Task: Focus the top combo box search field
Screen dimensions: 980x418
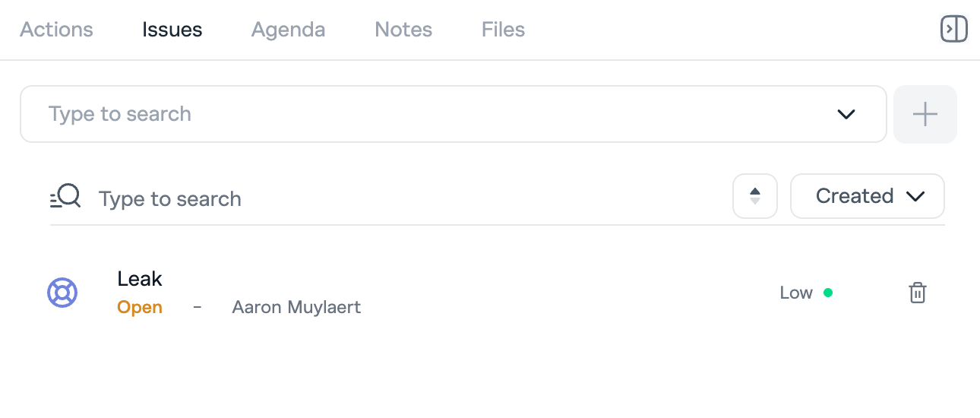Action: click(425, 114)
